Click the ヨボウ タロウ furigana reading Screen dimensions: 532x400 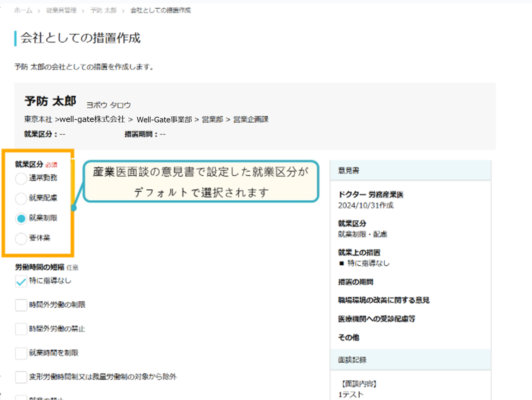pos(109,105)
